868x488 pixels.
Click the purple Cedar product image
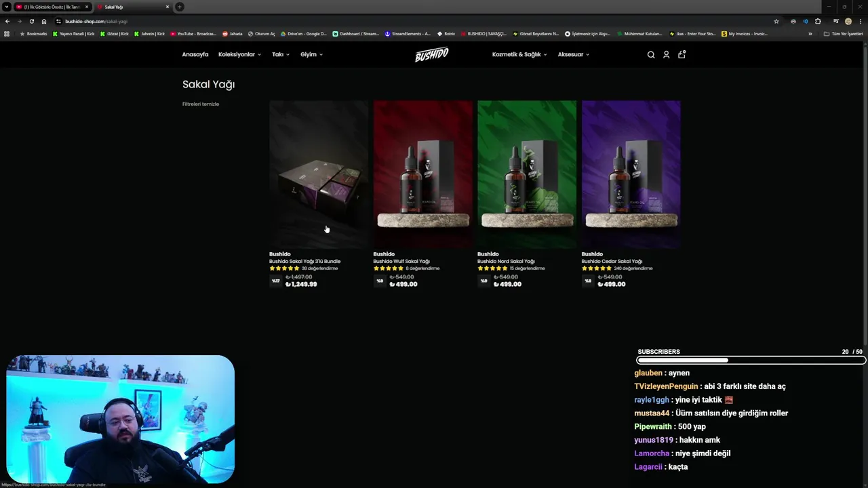631,174
